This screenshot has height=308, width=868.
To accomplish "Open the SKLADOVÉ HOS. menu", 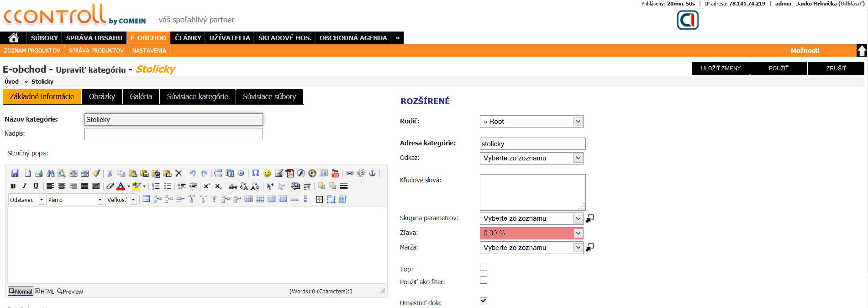I will [284, 38].
